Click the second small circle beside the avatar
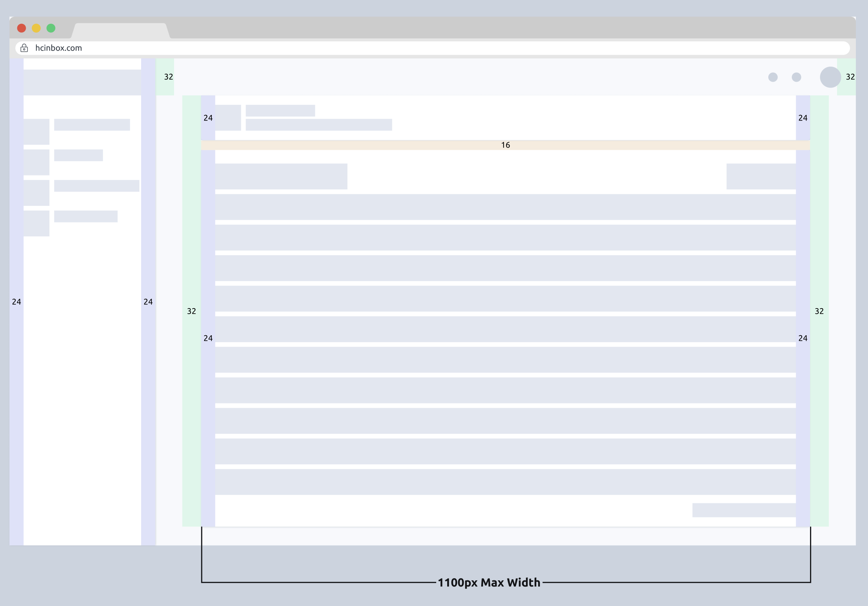 pos(796,77)
